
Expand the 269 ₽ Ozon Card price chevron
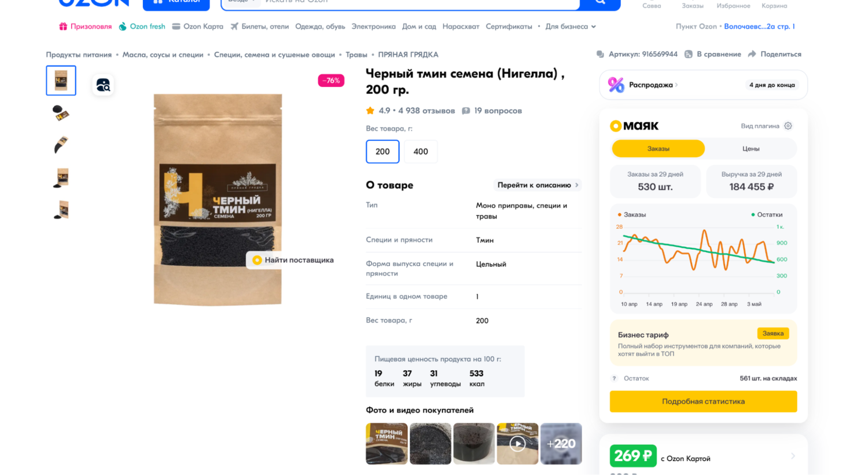tap(793, 456)
